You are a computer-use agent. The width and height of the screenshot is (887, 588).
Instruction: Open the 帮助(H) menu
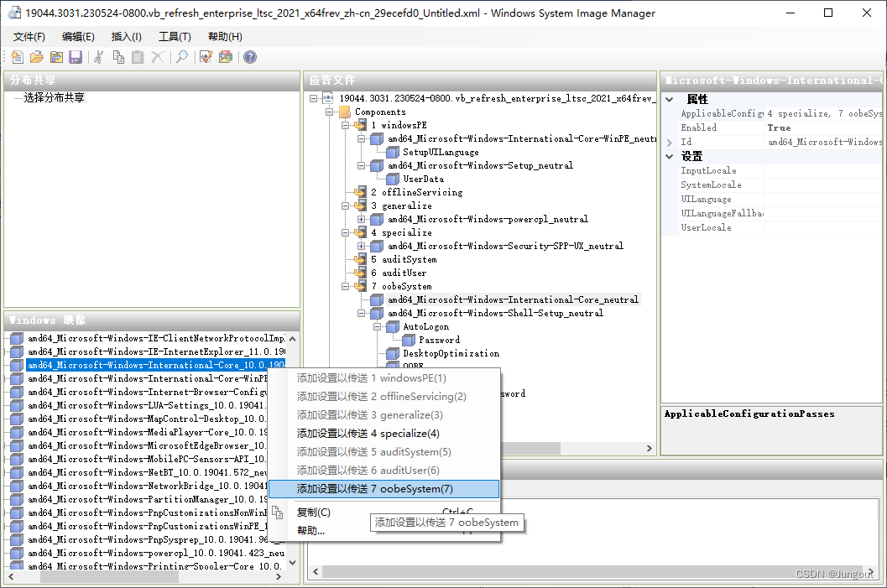(225, 37)
